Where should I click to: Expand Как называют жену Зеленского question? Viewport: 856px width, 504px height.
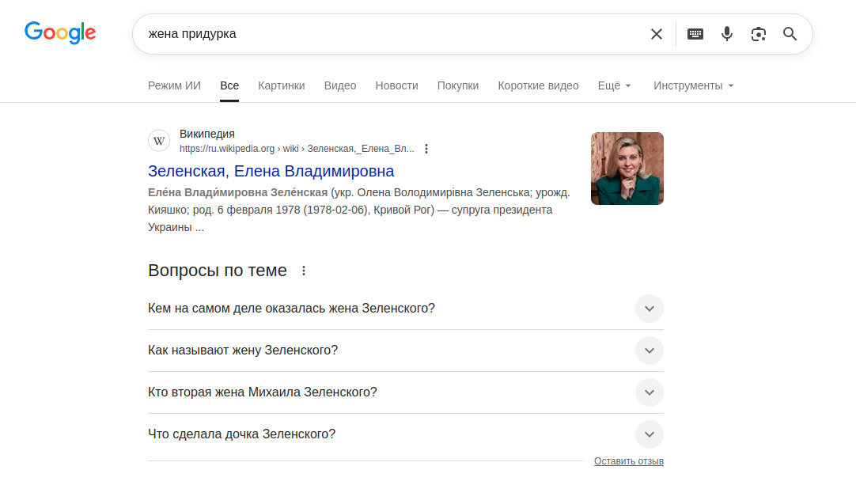tap(649, 351)
